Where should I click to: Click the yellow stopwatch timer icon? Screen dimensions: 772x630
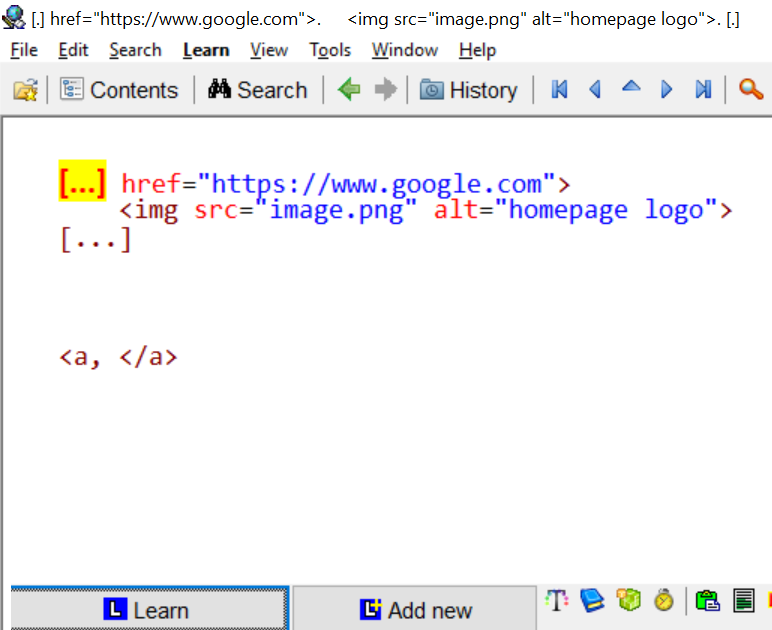click(x=664, y=600)
